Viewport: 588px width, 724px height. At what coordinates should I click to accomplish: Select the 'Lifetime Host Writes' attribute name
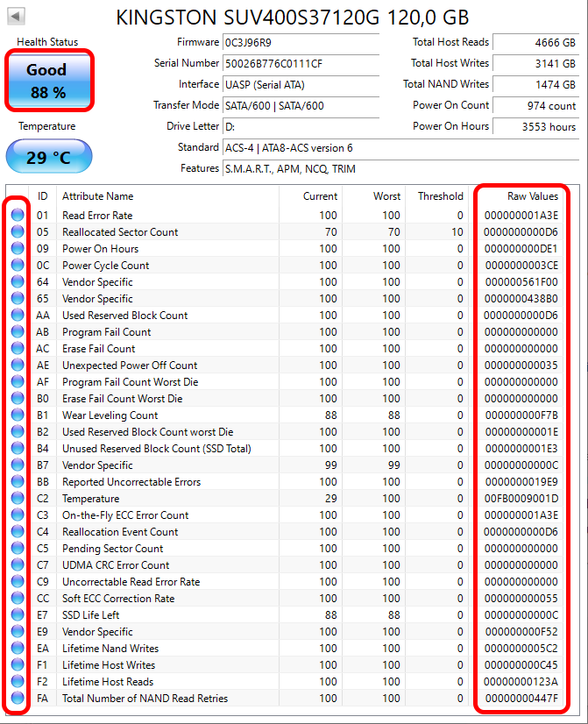click(x=109, y=665)
